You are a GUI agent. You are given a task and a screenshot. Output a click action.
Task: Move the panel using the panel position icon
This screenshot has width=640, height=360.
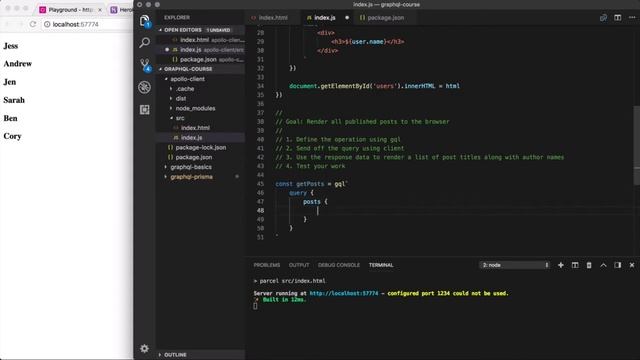click(618, 265)
